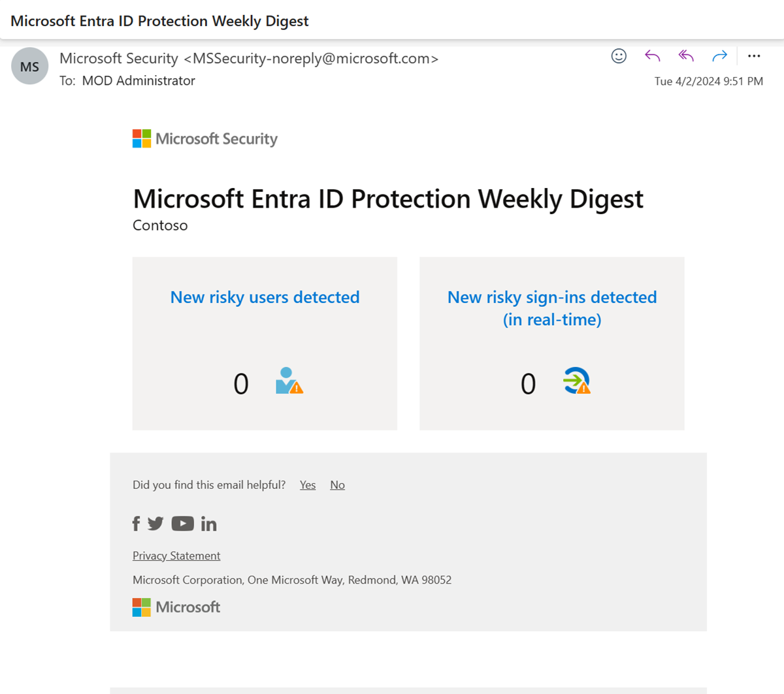Click the Twitter bird icon

point(155,524)
